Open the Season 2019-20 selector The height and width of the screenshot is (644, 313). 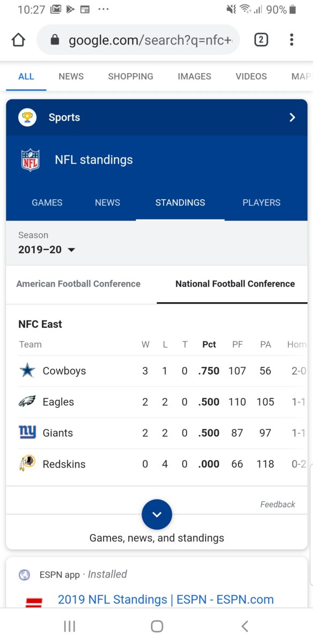coord(47,249)
